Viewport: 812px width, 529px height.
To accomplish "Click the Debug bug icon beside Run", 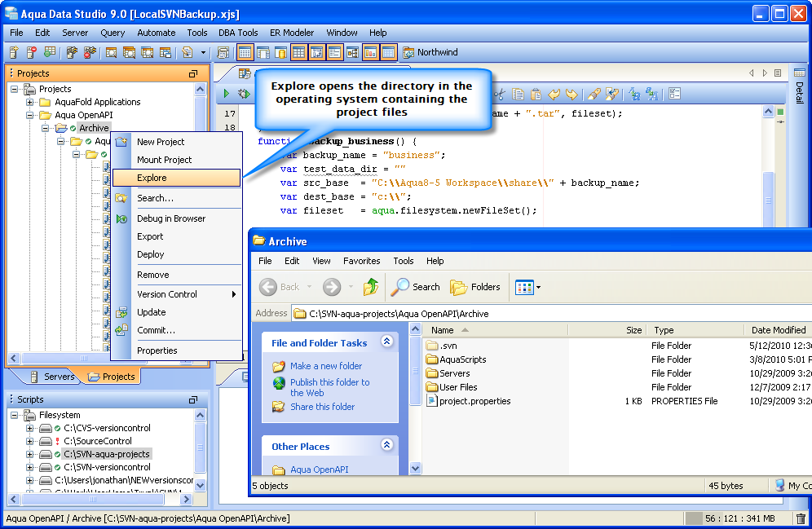I will click(244, 94).
